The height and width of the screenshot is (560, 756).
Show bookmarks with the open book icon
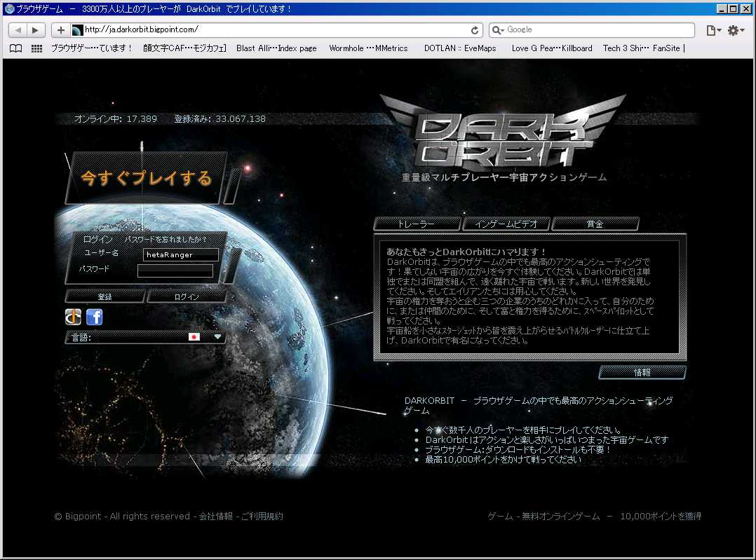point(16,48)
